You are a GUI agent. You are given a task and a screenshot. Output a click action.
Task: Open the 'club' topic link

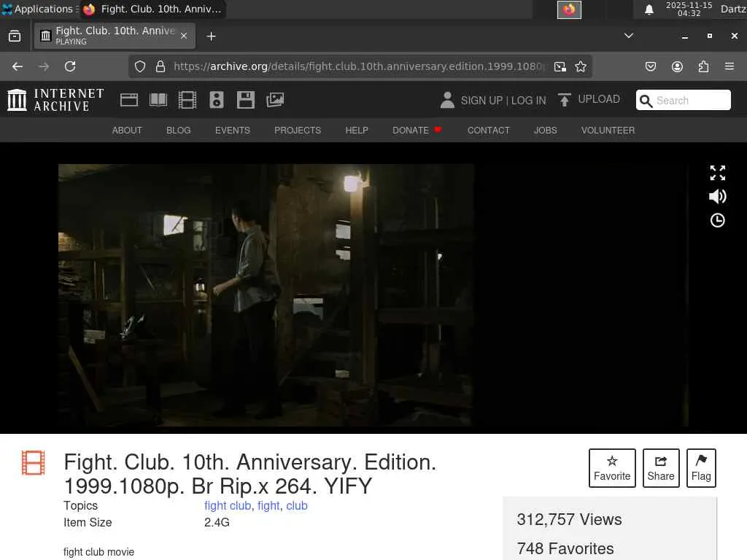pos(297,506)
